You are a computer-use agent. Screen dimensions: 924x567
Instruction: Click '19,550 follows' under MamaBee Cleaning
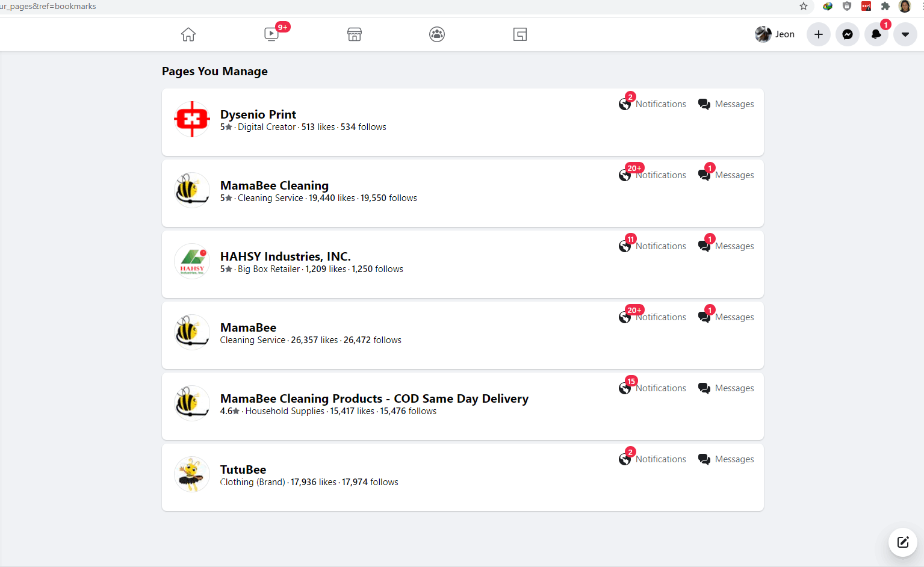[389, 198]
